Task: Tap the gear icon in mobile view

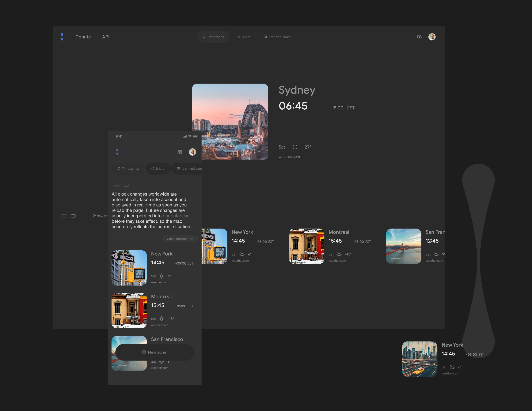Action: point(180,152)
